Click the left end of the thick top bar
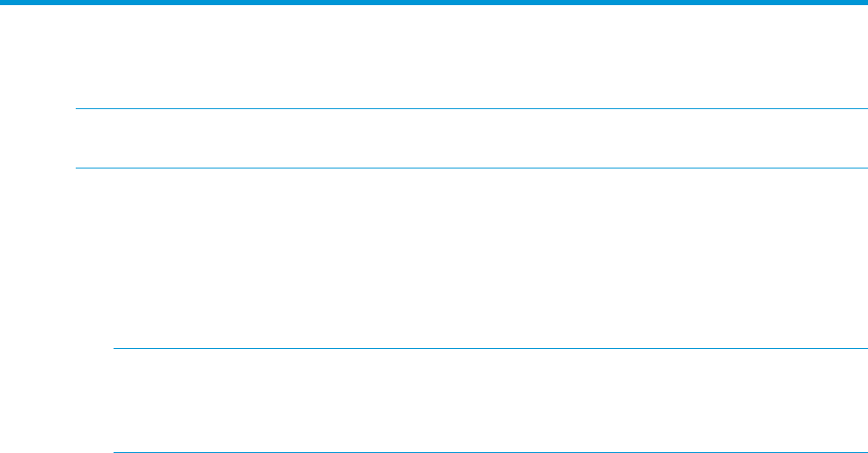Image resolution: width=868 pixels, height=453 pixels. (3, 3)
